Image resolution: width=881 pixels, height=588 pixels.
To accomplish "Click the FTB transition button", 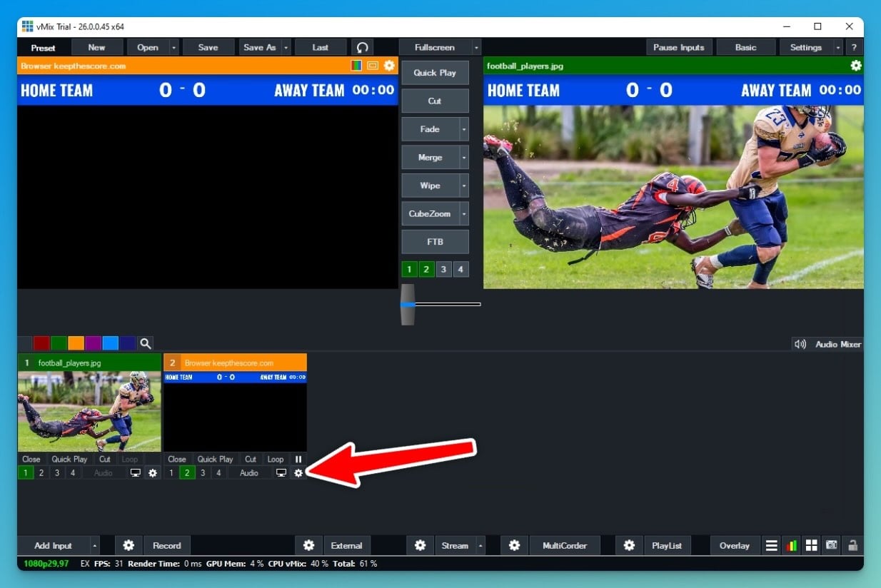I will (x=435, y=241).
